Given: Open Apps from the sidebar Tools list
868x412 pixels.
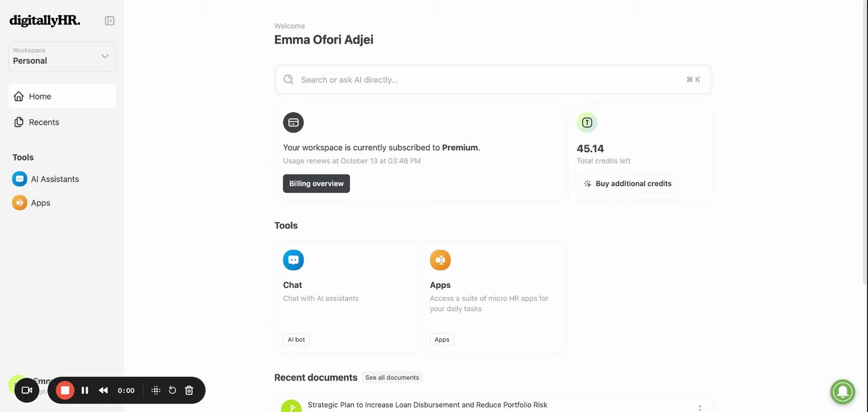Looking at the screenshot, I should tap(40, 203).
